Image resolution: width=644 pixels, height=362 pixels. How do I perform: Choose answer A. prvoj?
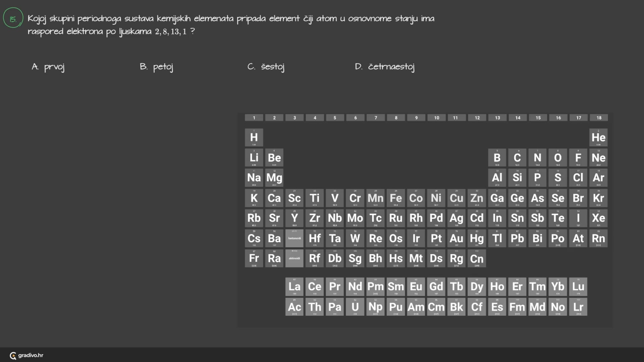point(48,67)
